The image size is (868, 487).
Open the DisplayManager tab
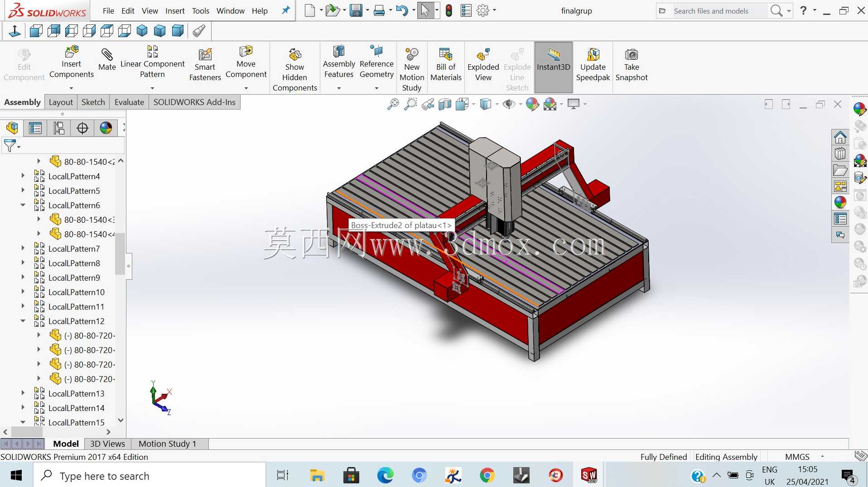106,128
